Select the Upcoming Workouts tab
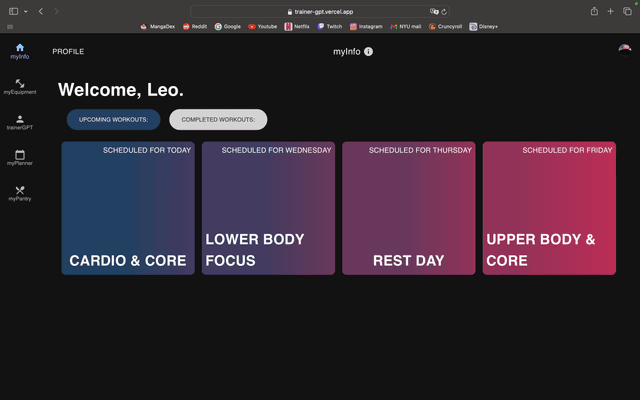Screen dimensions: 640x400 coord(113,120)
